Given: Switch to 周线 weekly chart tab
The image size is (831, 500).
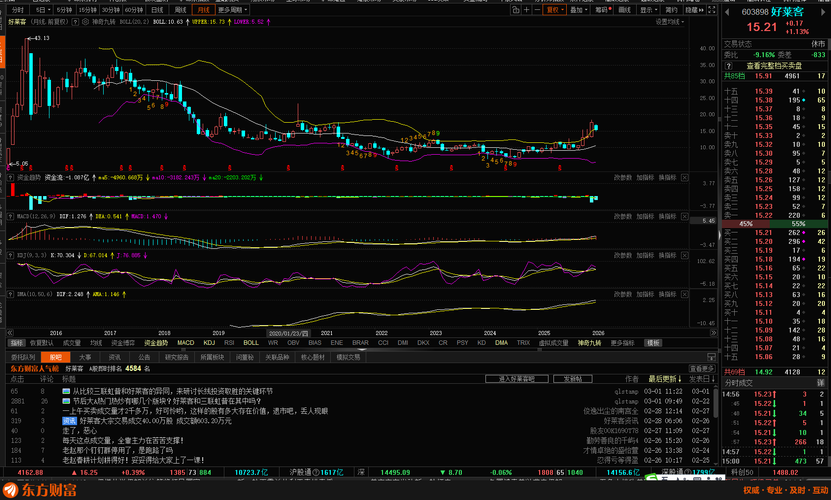Looking at the screenshot, I should coord(180,10).
